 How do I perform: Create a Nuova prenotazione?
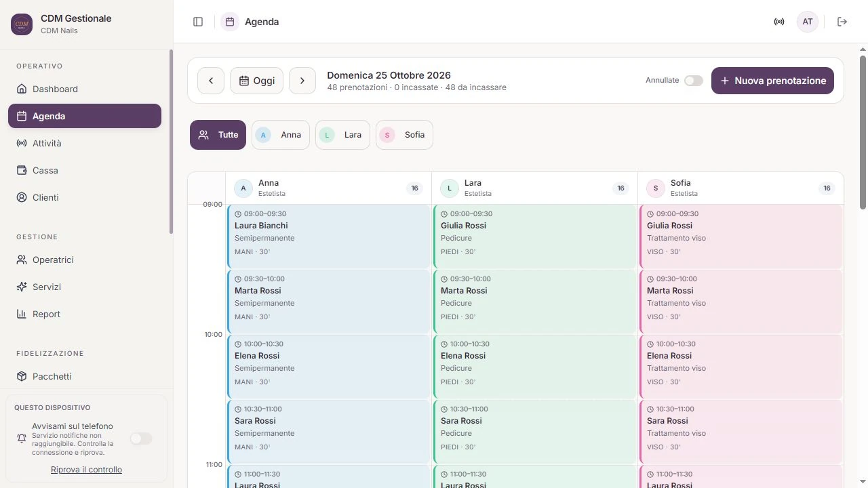pyautogui.click(x=772, y=81)
